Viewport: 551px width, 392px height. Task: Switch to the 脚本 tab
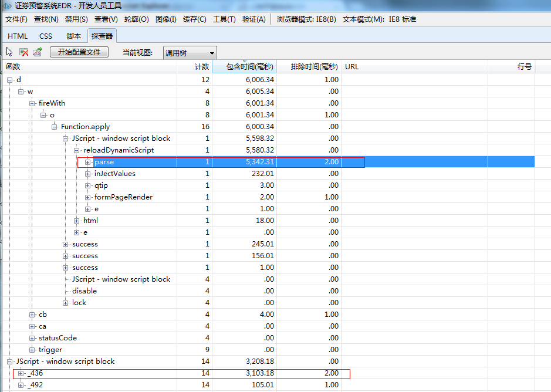point(74,36)
